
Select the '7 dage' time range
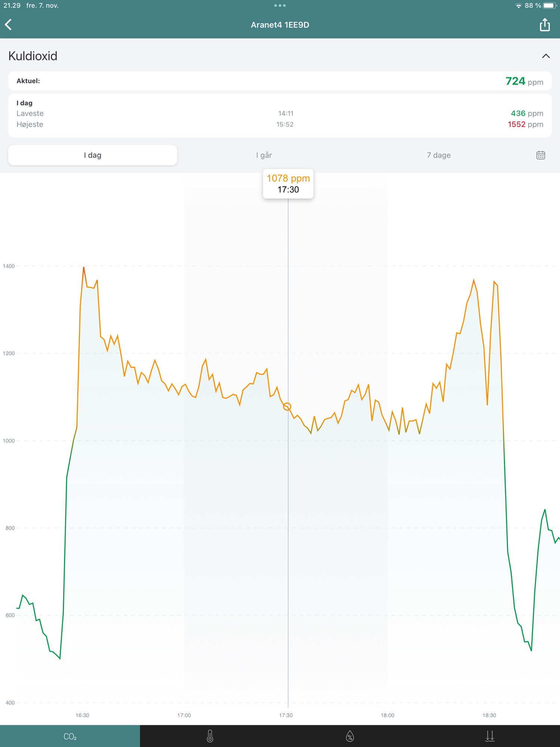[438, 155]
